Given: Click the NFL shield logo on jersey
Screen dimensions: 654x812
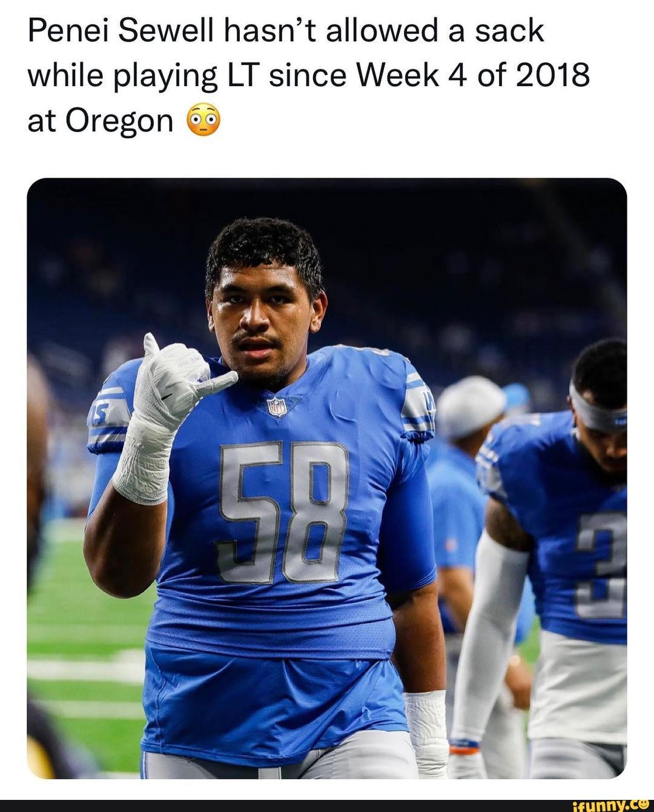Looking at the screenshot, I should point(277,406).
